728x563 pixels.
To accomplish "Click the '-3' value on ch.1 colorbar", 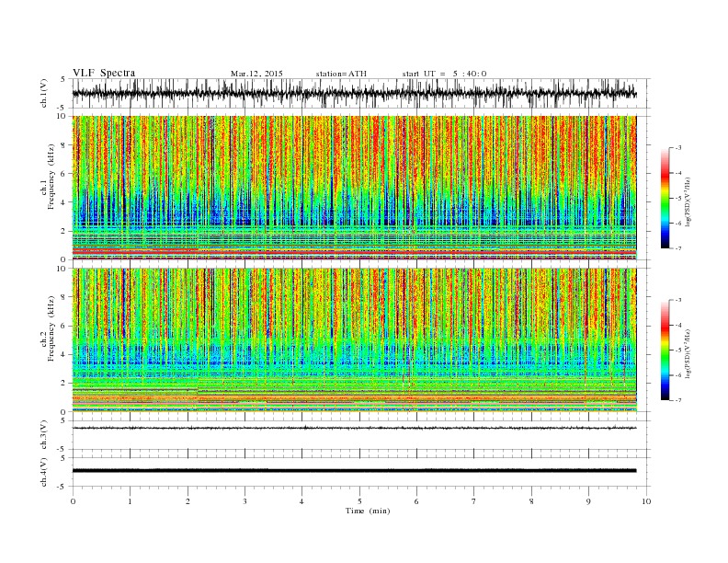I will point(677,148).
